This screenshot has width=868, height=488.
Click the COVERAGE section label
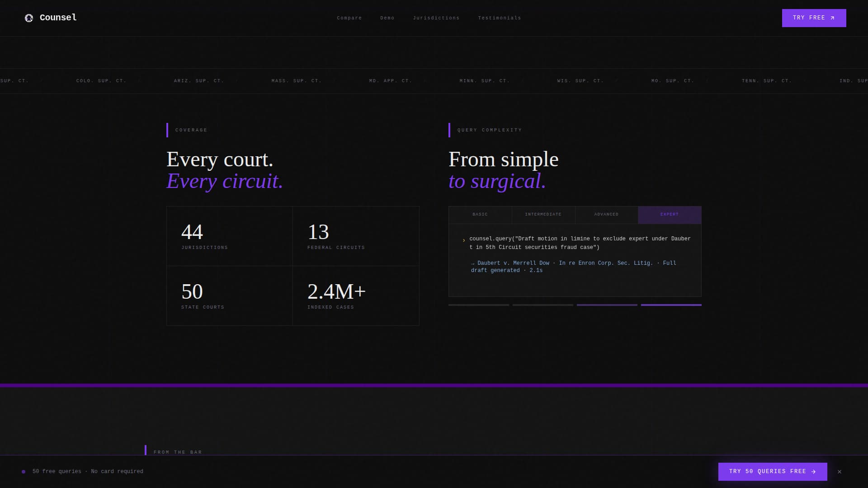pos(191,130)
